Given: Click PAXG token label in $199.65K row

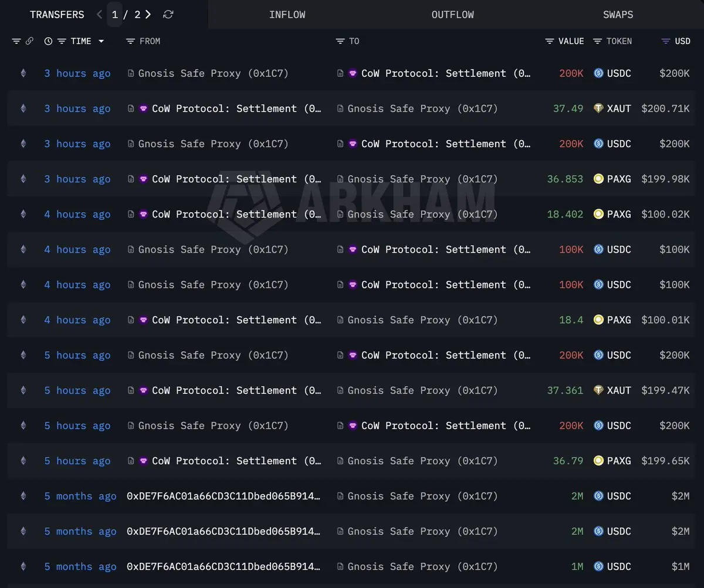Looking at the screenshot, I should [619, 460].
